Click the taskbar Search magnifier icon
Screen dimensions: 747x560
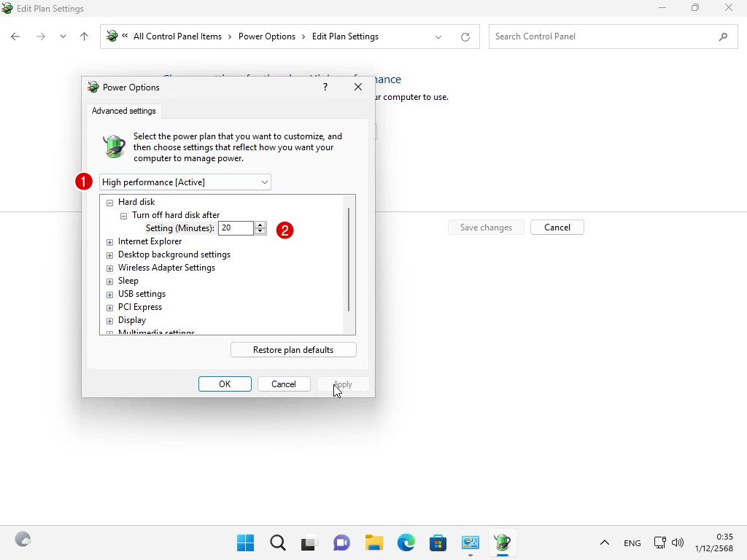click(x=277, y=542)
